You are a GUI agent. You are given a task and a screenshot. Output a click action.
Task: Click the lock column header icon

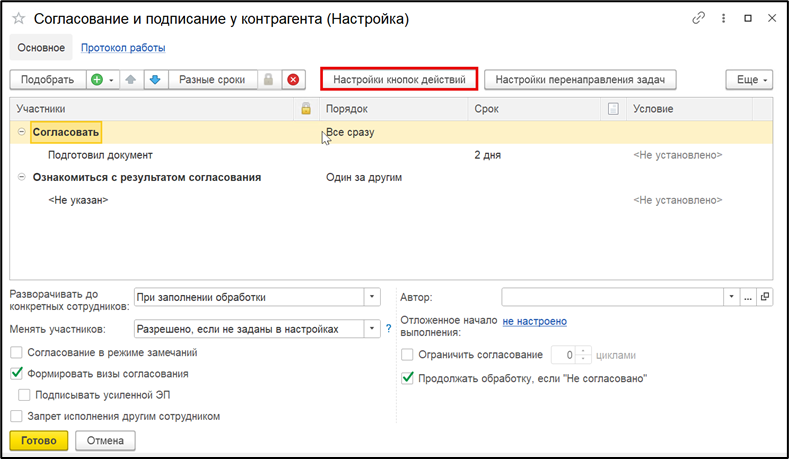pos(306,109)
